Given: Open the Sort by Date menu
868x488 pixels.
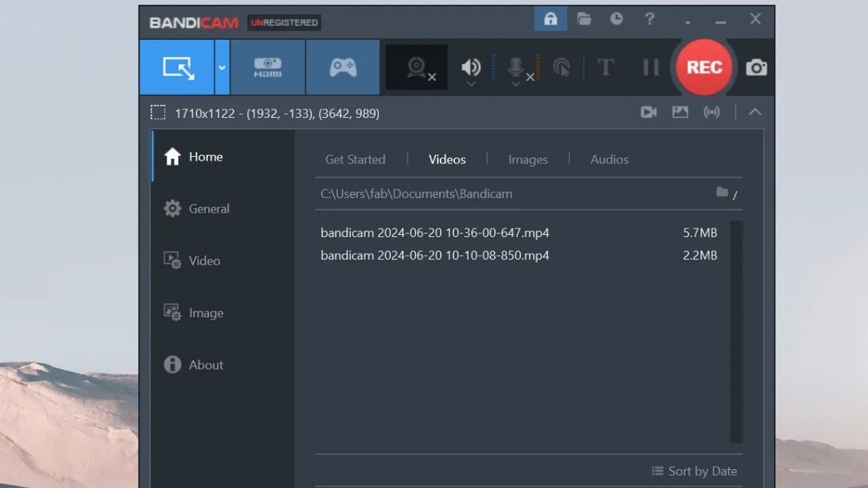Looking at the screenshot, I should [694, 471].
